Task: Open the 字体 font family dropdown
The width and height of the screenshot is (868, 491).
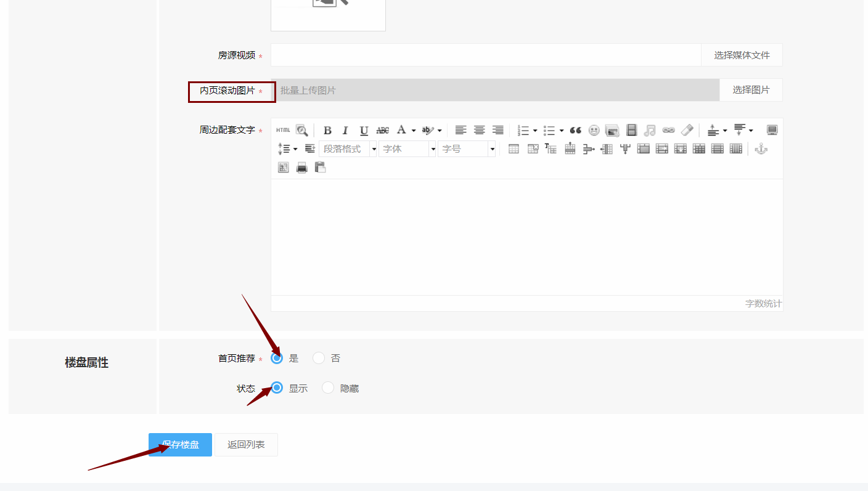Action: click(407, 148)
